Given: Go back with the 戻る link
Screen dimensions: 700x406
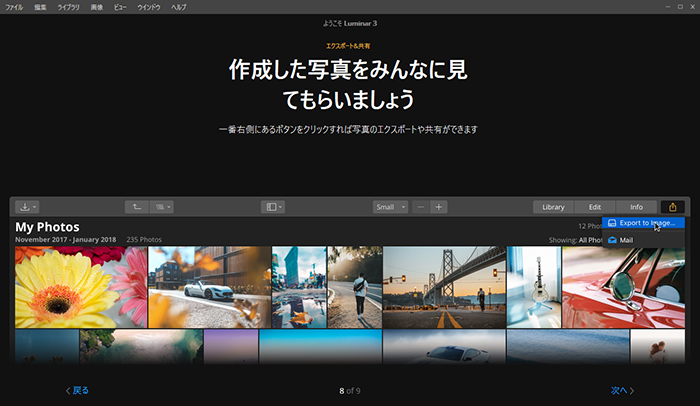Looking at the screenshot, I should tap(77, 390).
